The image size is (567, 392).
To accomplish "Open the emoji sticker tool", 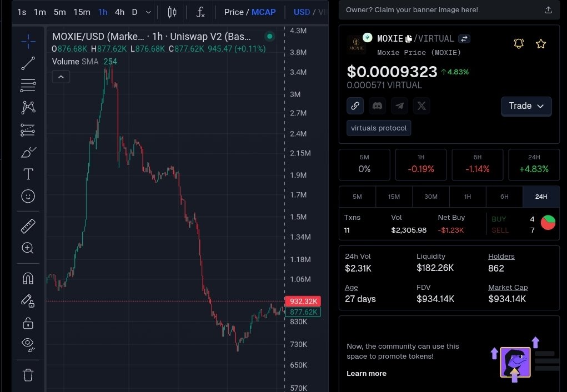I will coord(28,196).
